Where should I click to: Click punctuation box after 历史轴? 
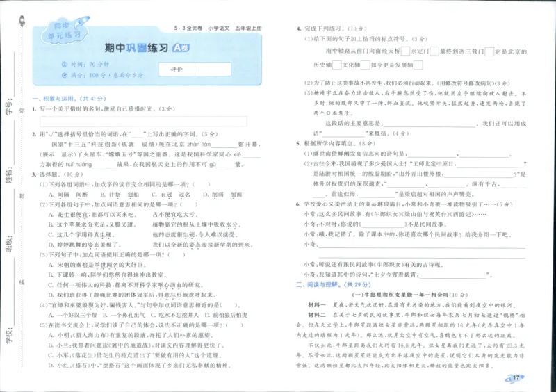337,65
